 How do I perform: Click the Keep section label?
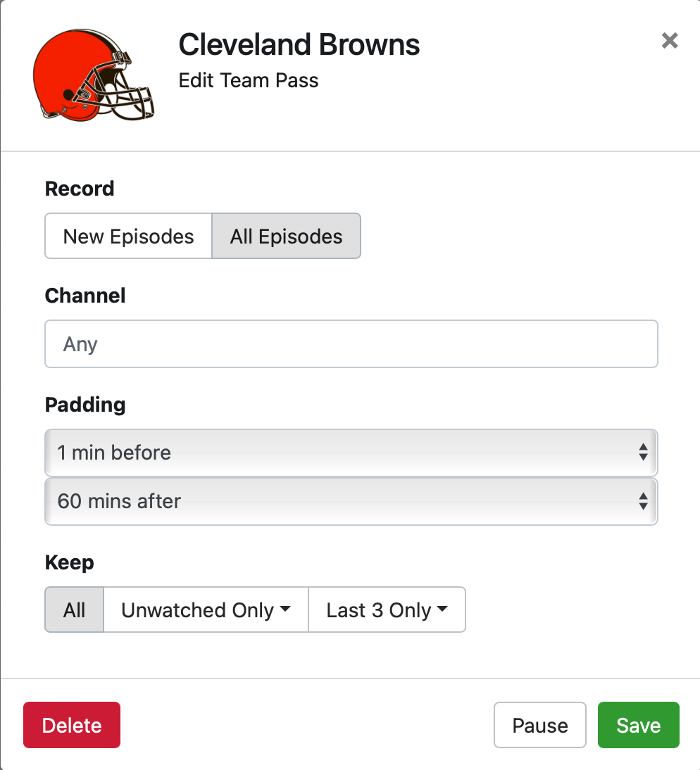click(69, 562)
